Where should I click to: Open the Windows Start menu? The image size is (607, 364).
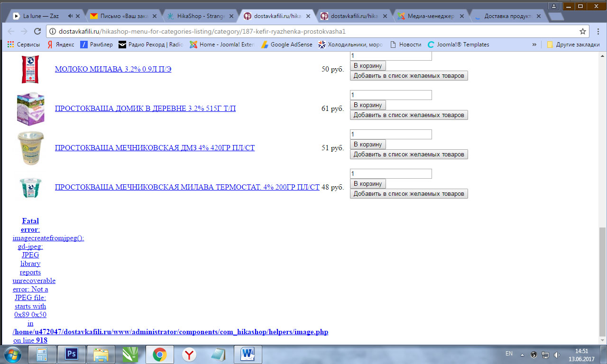13,354
